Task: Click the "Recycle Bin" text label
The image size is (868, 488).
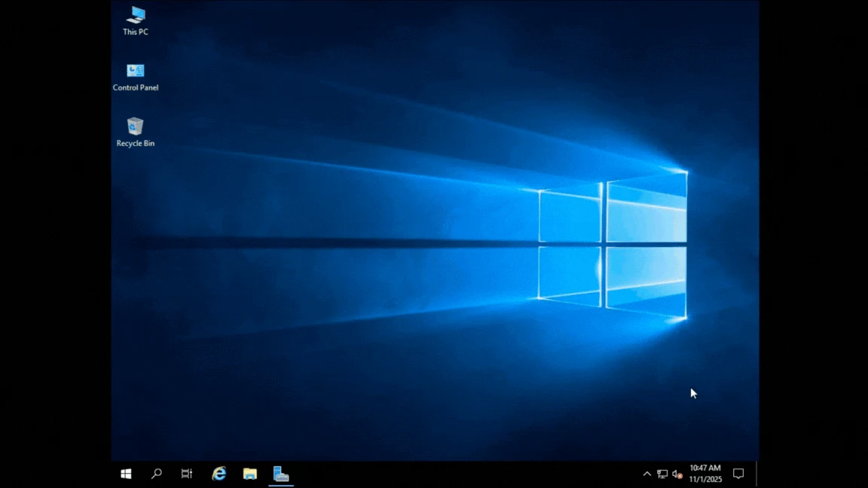Action: coord(136,144)
